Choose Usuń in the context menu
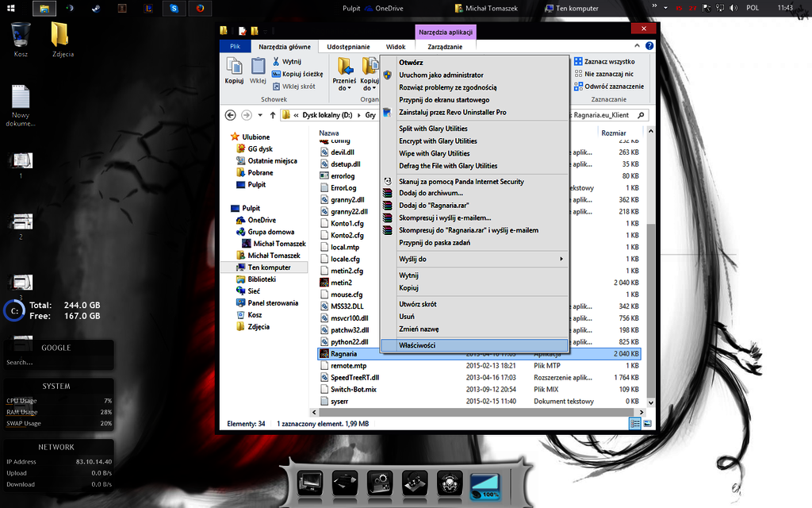The image size is (812, 508). tap(474, 316)
